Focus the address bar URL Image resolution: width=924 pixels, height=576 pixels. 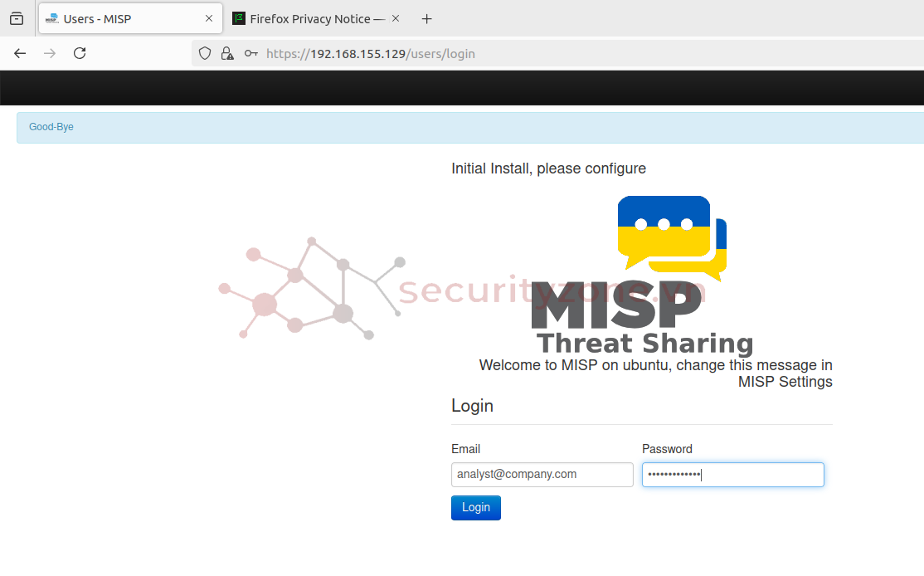pos(370,54)
